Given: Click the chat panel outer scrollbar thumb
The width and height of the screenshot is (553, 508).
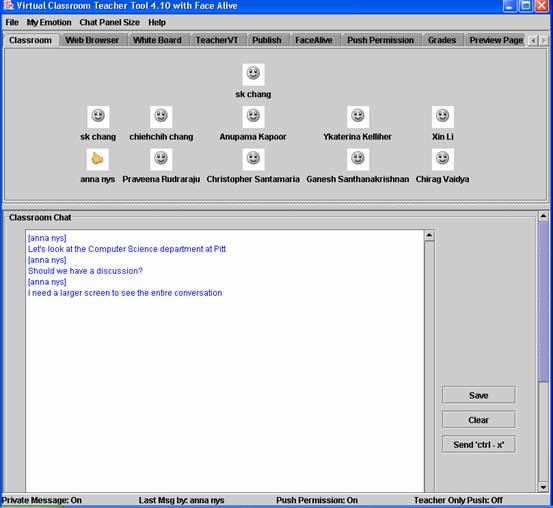Looking at the screenshot, I should pos(543,302).
